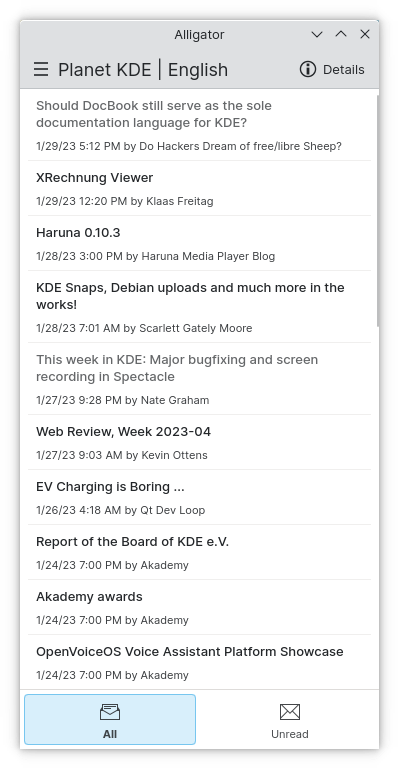
Task: Switch to the All tab
Action: click(x=110, y=719)
